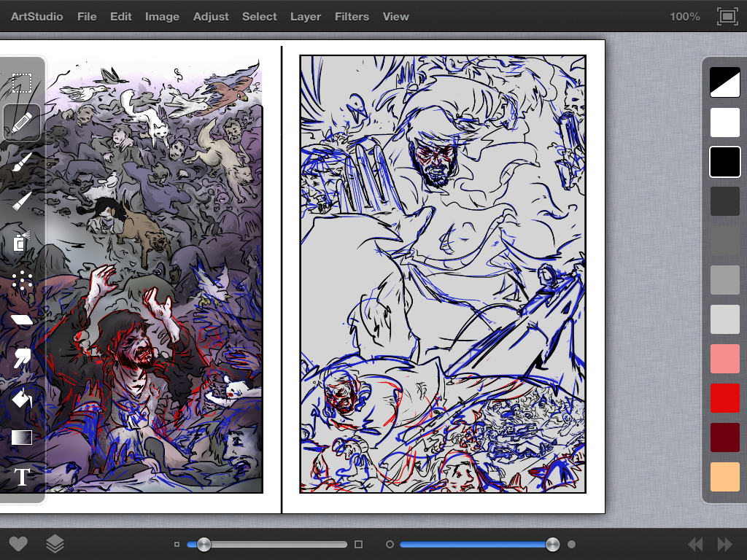747x560 pixels.
Task: Select the Paint Bucket fill tool
Action: click(x=21, y=398)
